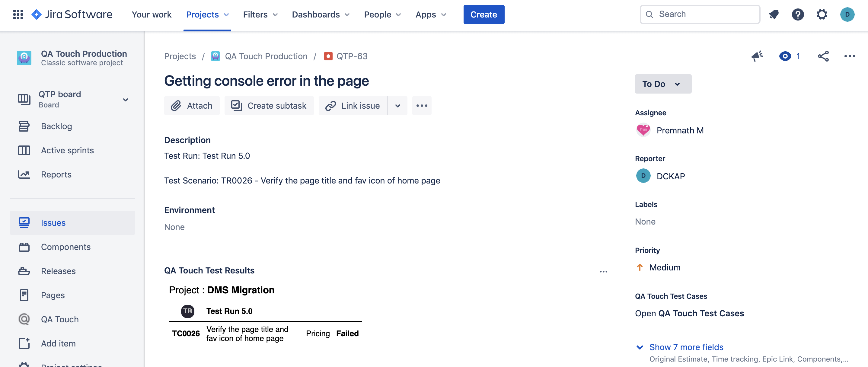This screenshot has height=367, width=868.
Task: Click the Components icon in sidebar
Action: click(x=24, y=247)
